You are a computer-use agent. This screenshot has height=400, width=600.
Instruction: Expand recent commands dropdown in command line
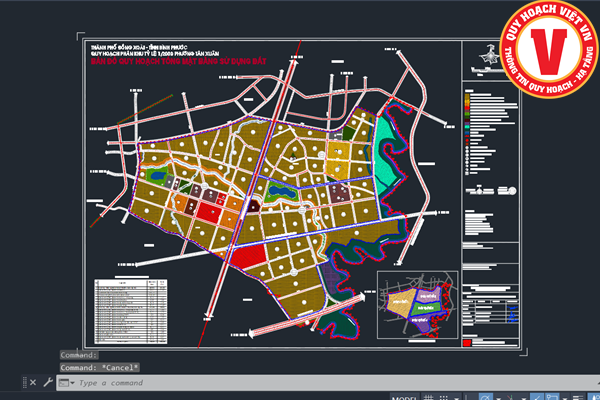[66, 383]
